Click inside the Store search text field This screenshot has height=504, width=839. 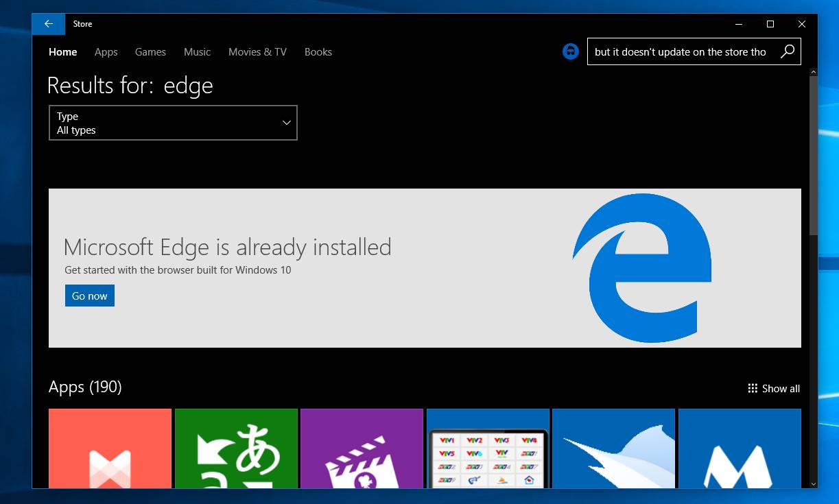tap(679, 52)
